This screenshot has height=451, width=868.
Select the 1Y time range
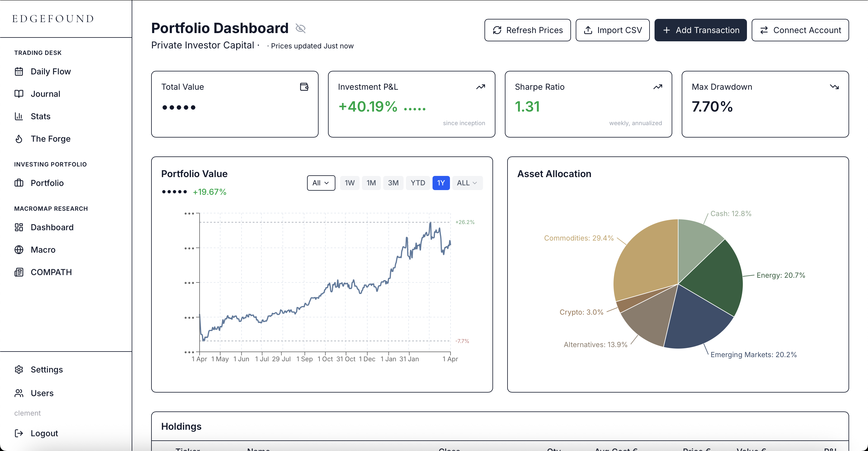[x=441, y=183]
